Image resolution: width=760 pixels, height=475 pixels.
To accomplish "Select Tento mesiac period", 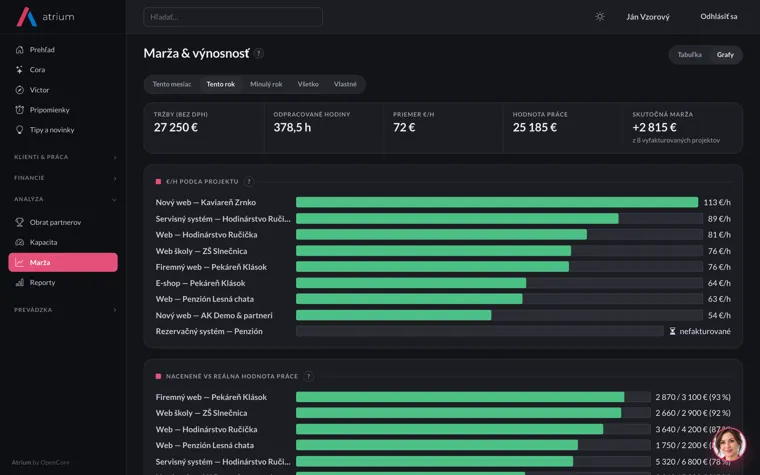I will click(x=172, y=84).
